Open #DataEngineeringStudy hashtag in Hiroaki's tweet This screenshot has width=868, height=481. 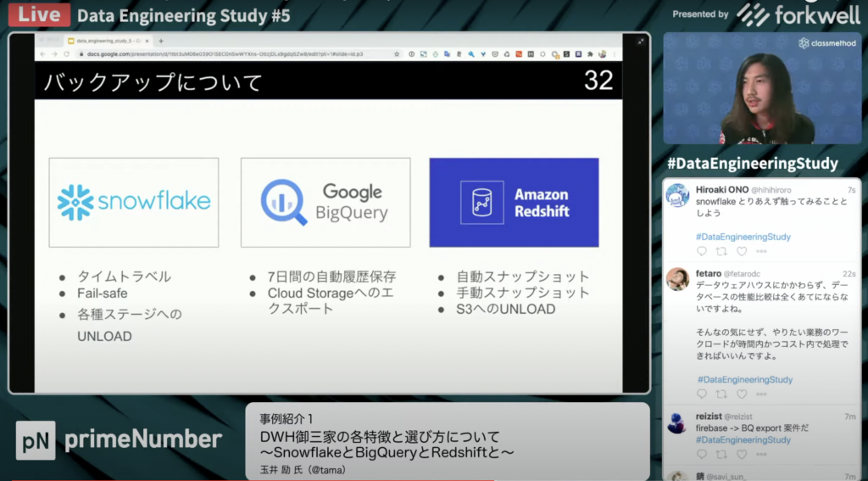[x=743, y=237]
